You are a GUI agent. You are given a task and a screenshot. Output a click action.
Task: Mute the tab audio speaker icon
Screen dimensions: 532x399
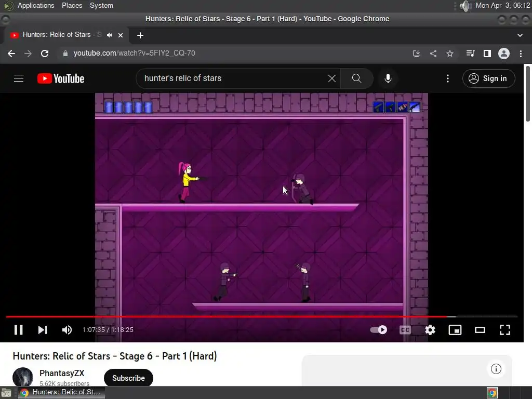[x=109, y=35]
